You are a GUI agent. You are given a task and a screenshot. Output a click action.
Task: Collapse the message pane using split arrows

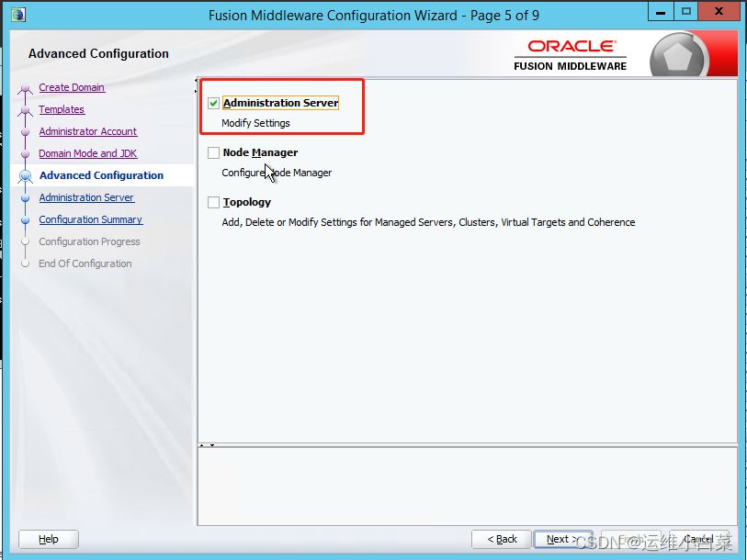click(207, 445)
